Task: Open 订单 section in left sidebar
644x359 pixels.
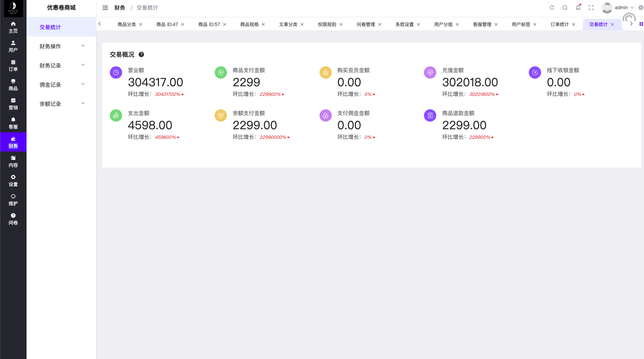Action: [x=13, y=66]
